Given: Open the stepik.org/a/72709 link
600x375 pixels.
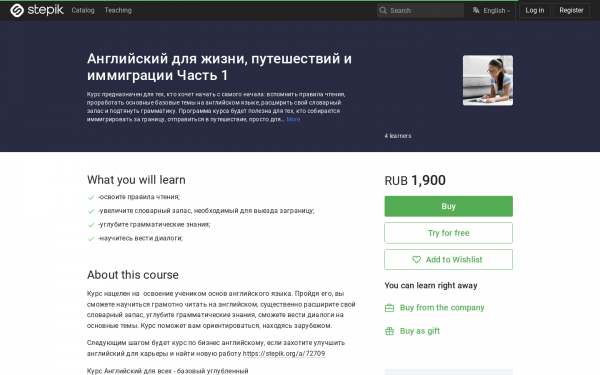Looking at the screenshot, I should tap(284, 354).
